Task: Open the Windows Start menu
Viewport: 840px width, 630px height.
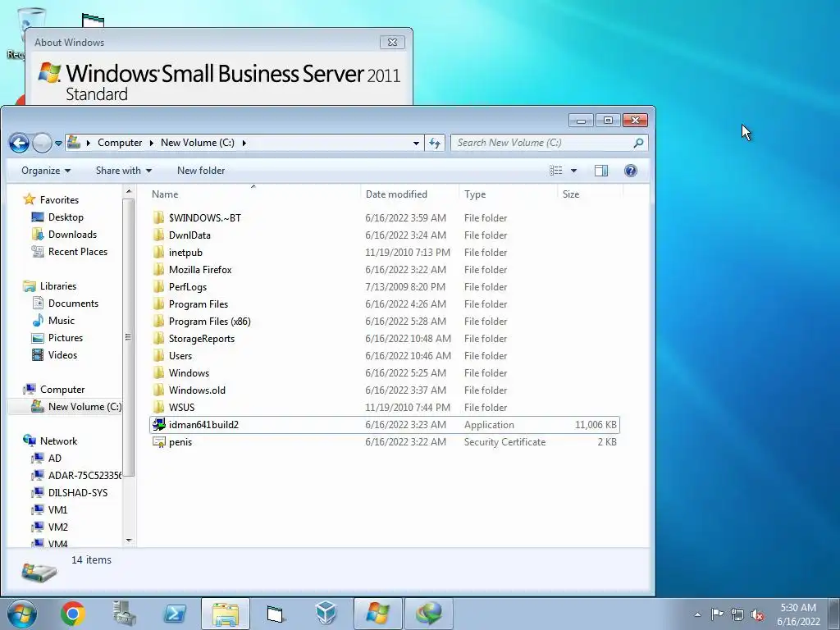Action: [x=22, y=614]
